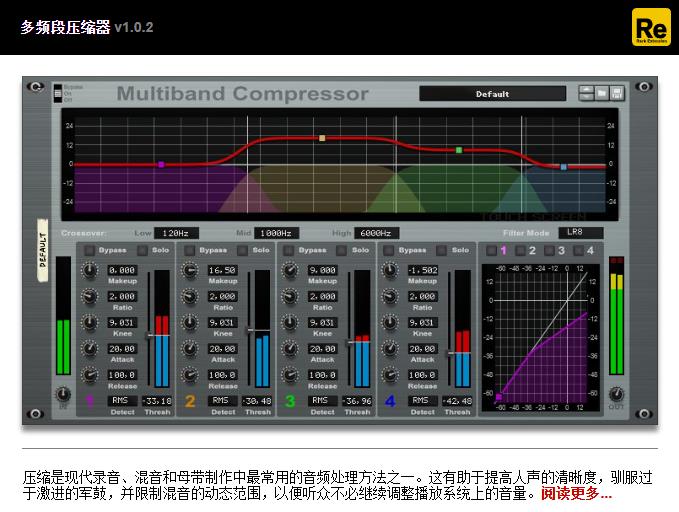Select curve display checkbox 1
The height and width of the screenshot is (512, 679).
click(491, 250)
